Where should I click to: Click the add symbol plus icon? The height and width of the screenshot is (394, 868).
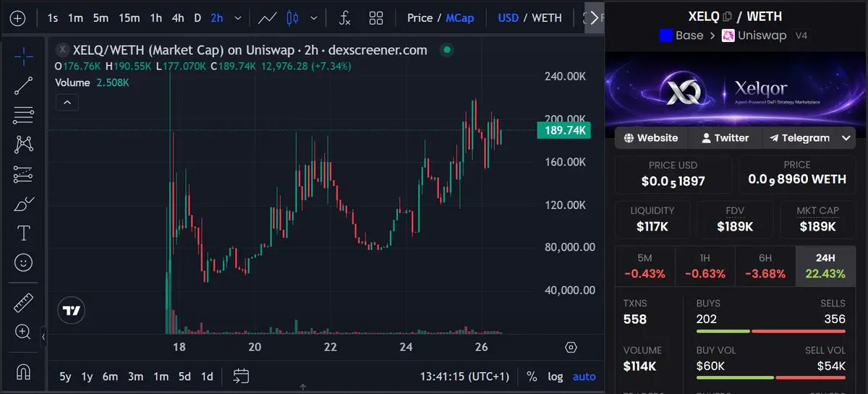pyautogui.click(x=17, y=18)
